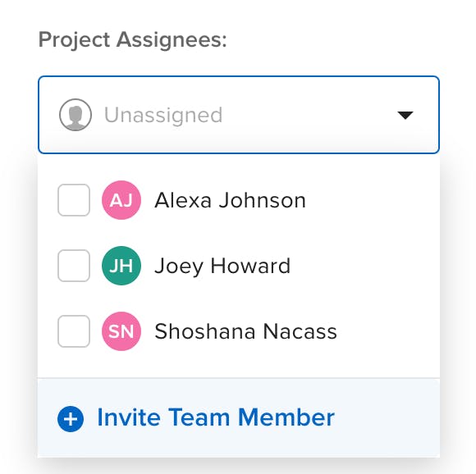The image size is (476, 474).
Task: Collapse the list with the black dropdown arrow
Action: 405,115
